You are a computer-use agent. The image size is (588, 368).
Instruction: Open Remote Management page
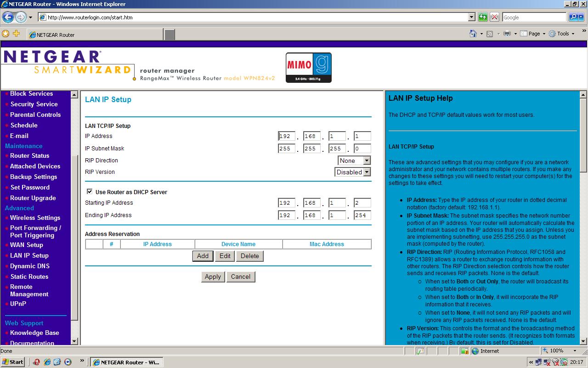click(x=29, y=290)
